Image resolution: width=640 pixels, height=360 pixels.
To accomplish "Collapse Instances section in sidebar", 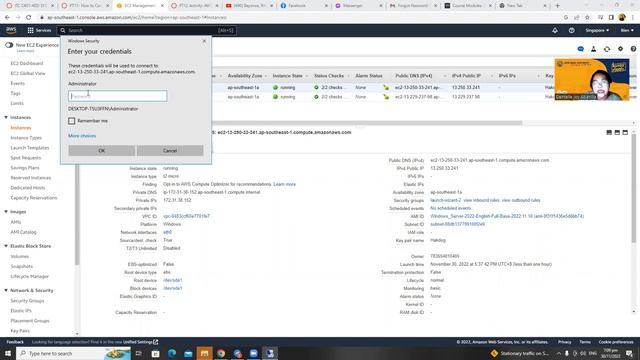I will (6, 118).
